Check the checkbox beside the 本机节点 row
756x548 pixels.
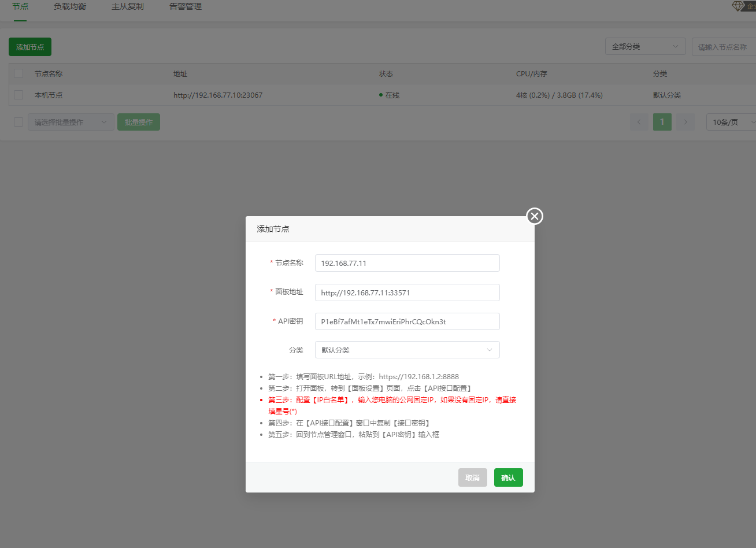17,94
